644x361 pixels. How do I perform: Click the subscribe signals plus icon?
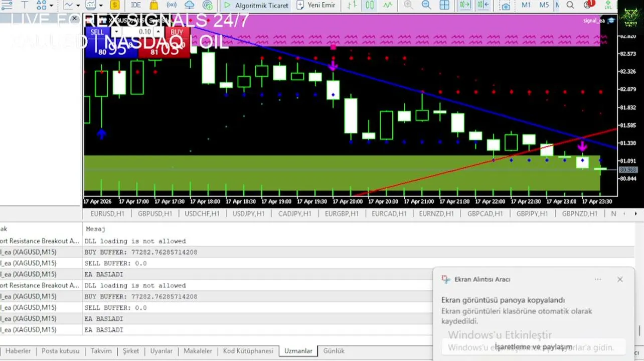point(207,5)
